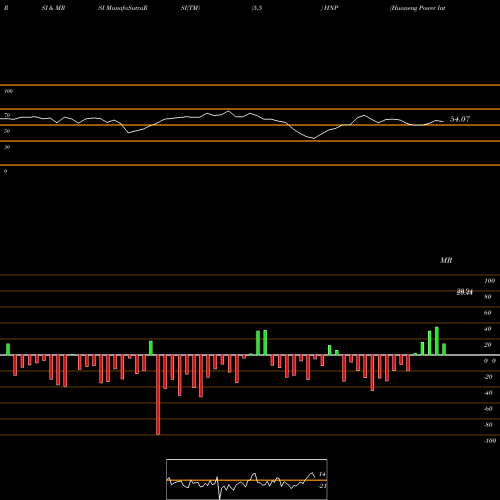This screenshot has width=500, height=500.
Task: Click the 'SI MunafaSutraR' header text
Action: pyautogui.click(x=123, y=8)
